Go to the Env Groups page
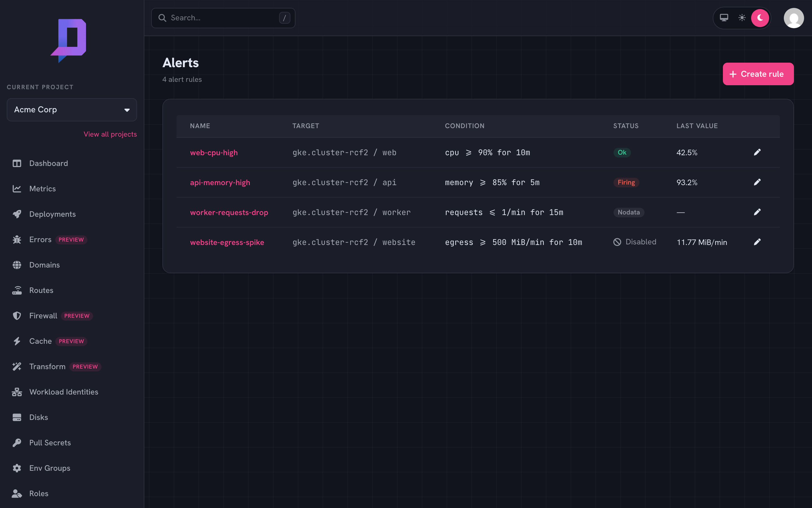Screen dimensions: 812x508 tap(50, 468)
